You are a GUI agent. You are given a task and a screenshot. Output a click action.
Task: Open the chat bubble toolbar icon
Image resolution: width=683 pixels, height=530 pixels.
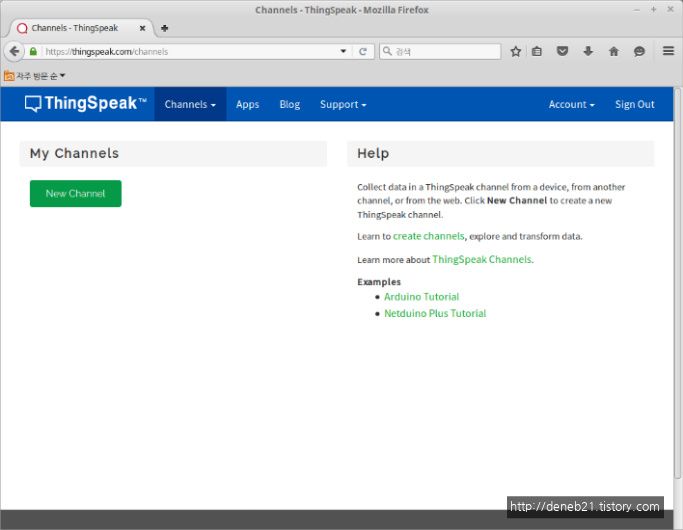click(639, 51)
